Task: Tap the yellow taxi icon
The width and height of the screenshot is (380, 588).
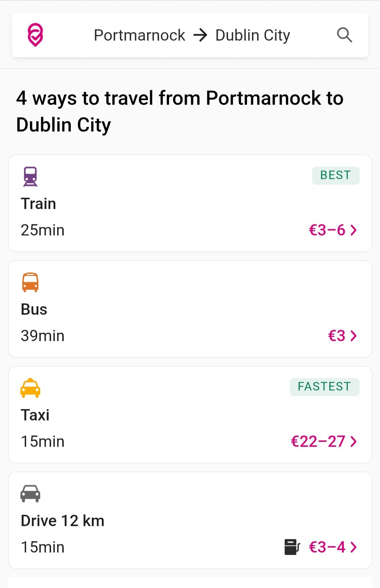Action: (x=30, y=388)
